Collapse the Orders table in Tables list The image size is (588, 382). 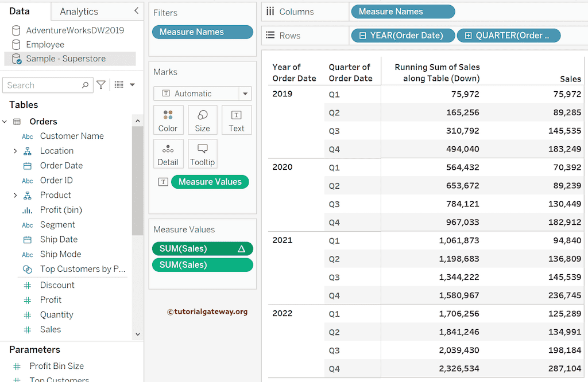5,121
